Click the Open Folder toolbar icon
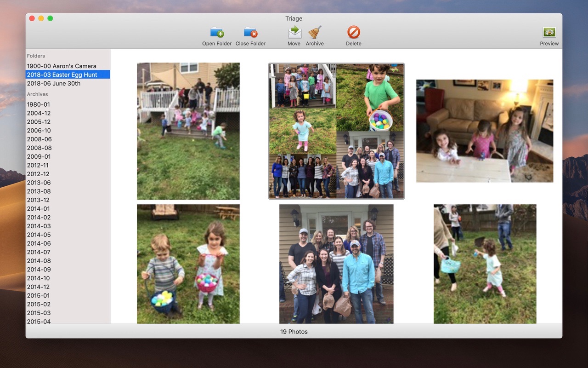The width and height of the screenshot is (588, 368). tap(217, 32)
